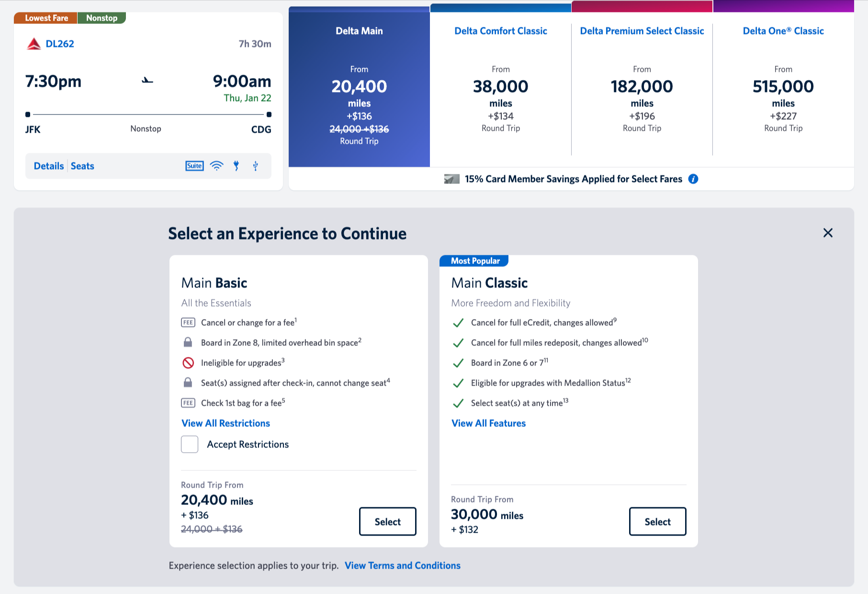Select the Main Classic experience button

658,521
